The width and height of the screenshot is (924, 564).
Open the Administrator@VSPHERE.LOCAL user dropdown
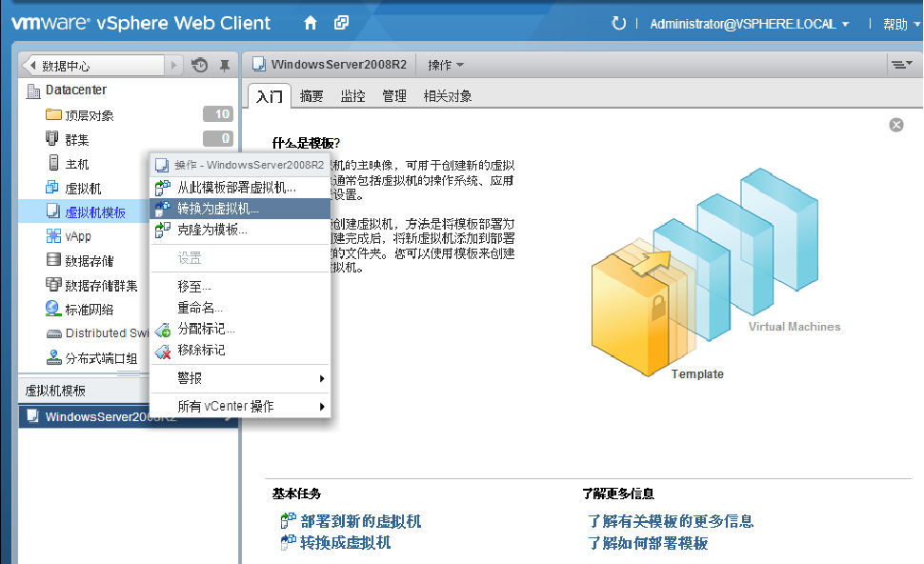pos(749,24)
